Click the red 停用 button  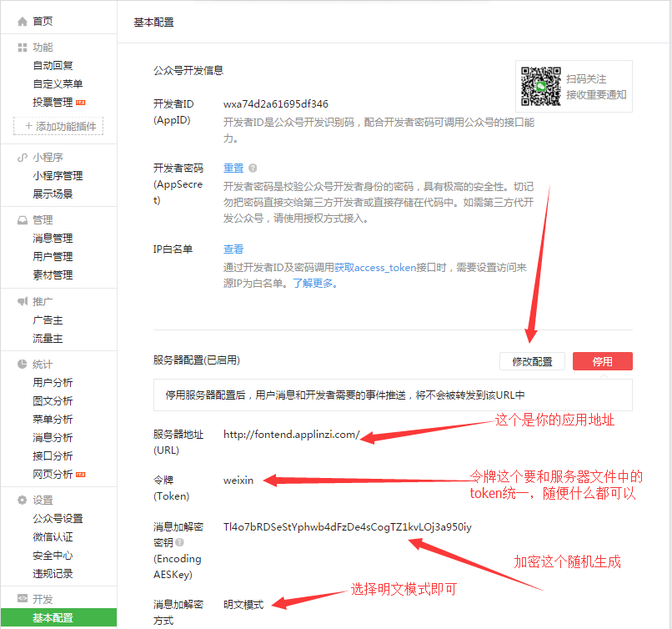pos(603,361)
